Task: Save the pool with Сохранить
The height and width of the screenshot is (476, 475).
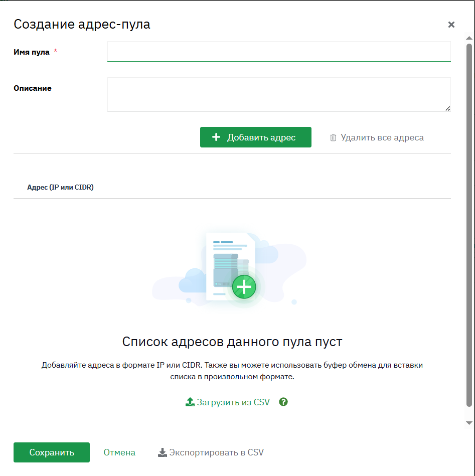Action: [52, 452]
